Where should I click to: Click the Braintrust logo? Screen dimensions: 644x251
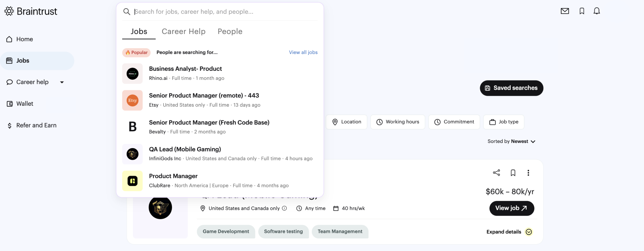tap(31, 11)
